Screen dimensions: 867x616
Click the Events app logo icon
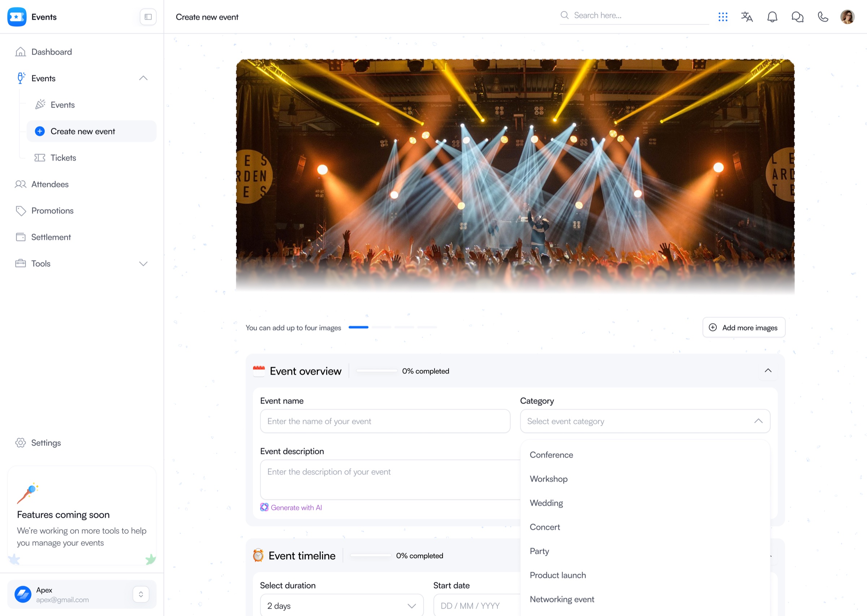(17, 17)
